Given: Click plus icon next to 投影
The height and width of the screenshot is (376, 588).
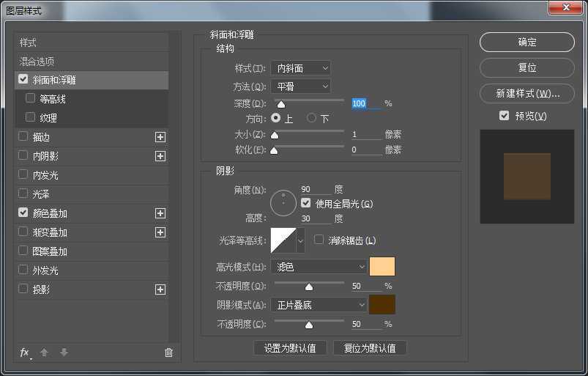Looking at the screenshot, I should click(160, 290).
